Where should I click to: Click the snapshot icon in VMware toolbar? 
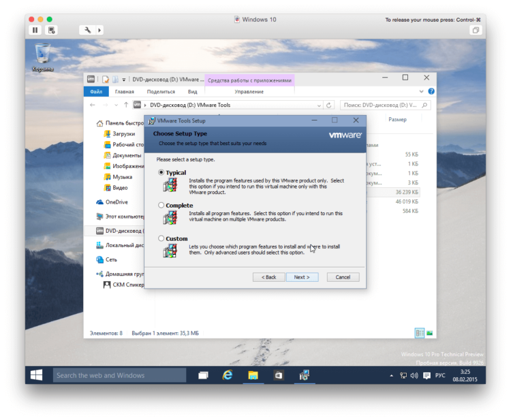click(x=52, y=30)
